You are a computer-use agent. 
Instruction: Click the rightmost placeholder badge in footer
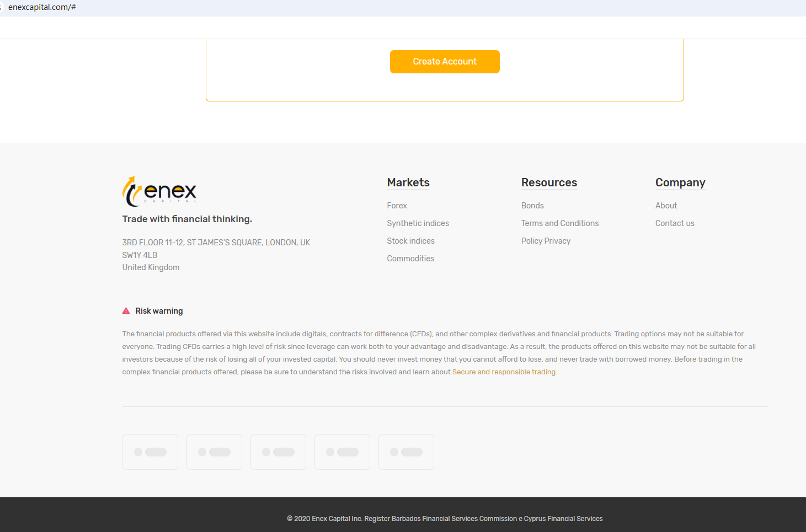(x=406, y=452)
